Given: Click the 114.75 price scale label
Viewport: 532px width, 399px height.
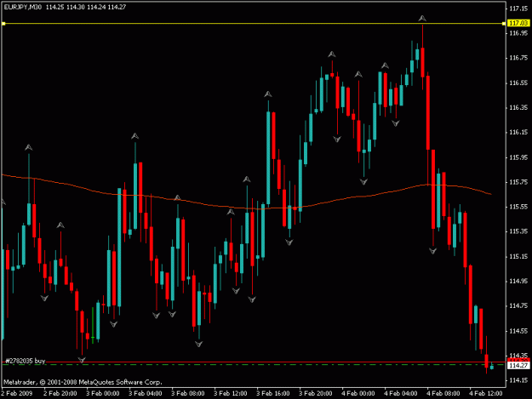Looking at the screenshot, I should 518,305.
